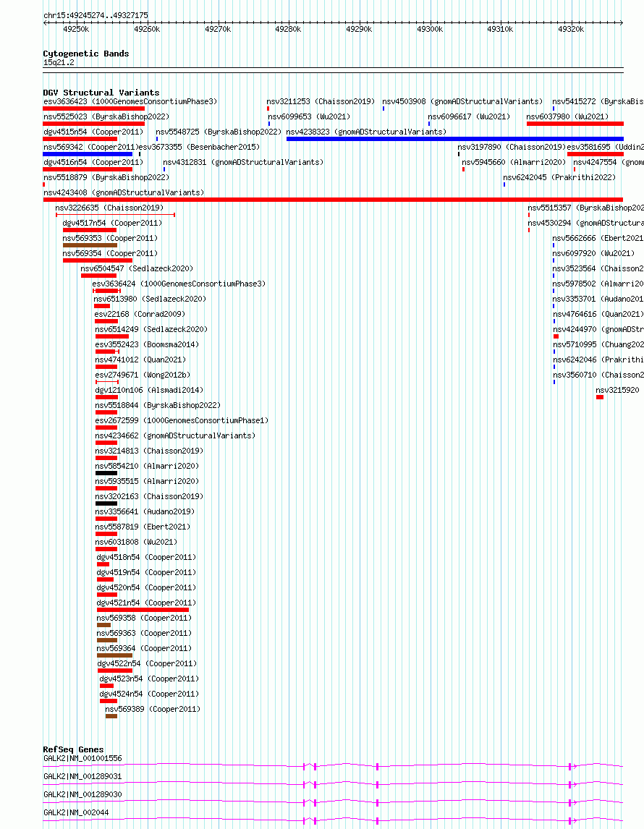Select dgv4518n54 (Cooper2011) variant

point(146,557)
